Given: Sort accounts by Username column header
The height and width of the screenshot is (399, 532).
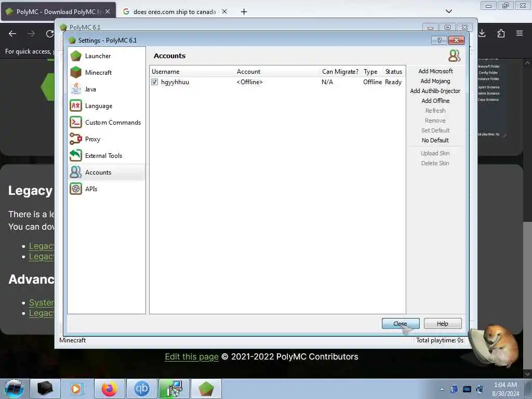Looking at the screenshot, I should click(x=192, y=72).
